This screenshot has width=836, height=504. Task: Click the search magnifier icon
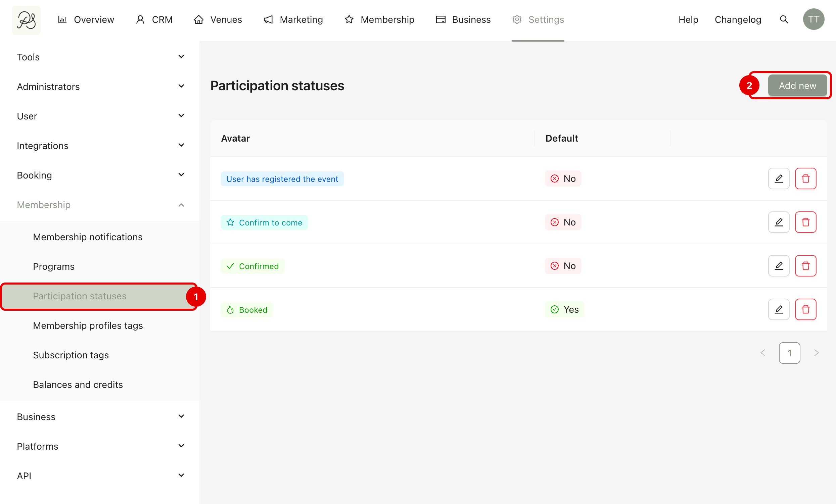point(784,20)
